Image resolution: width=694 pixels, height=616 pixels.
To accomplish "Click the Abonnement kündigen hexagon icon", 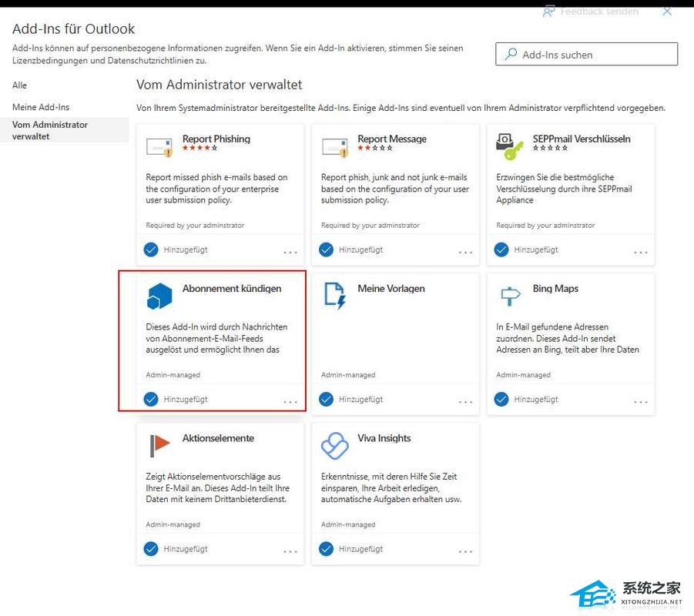I will [159, 296].
